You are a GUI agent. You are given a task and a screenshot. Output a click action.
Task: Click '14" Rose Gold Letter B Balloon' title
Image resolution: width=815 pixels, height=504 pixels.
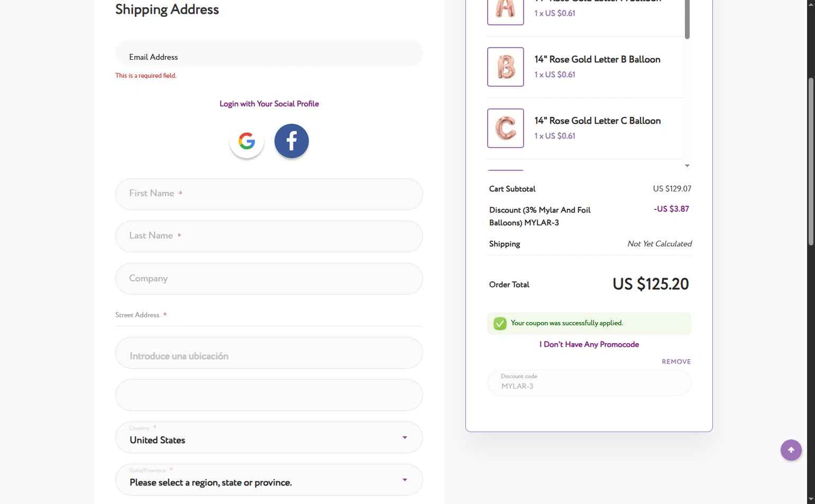tap(597, 59)
